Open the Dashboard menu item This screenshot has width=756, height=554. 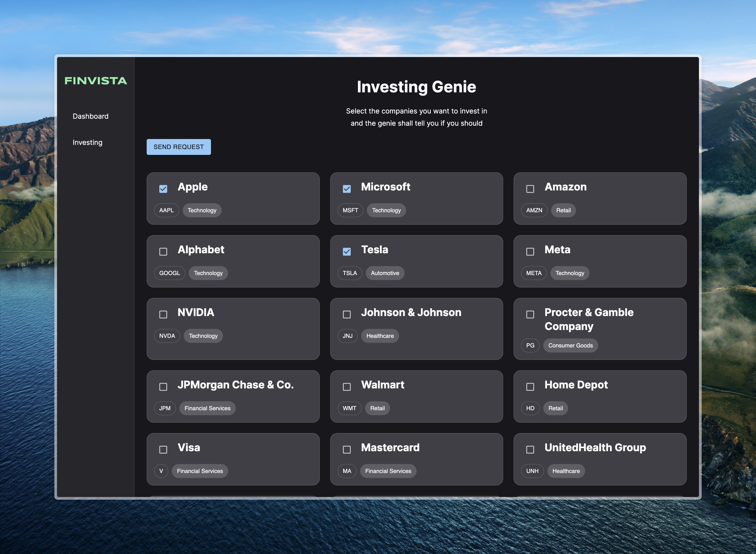(90, 116)
